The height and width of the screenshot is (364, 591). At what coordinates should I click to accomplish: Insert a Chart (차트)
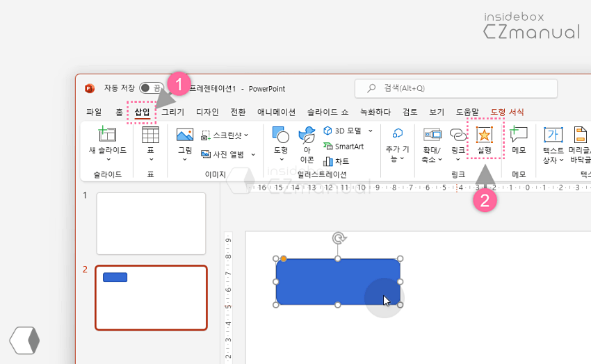pos(337,161)
